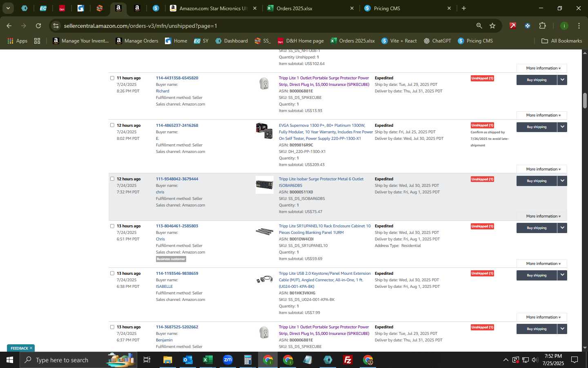
Task: Switch to the Amazon.com Star Micronics tab
Action: [x=212, y=8]
